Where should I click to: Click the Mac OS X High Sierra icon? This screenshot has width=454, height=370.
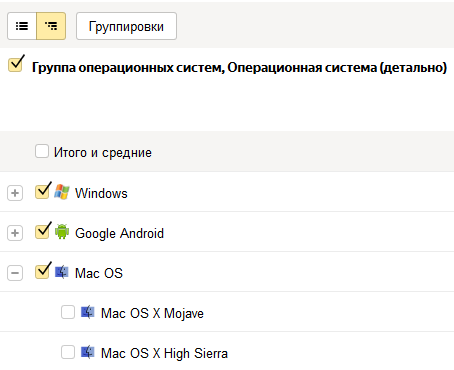88,352
